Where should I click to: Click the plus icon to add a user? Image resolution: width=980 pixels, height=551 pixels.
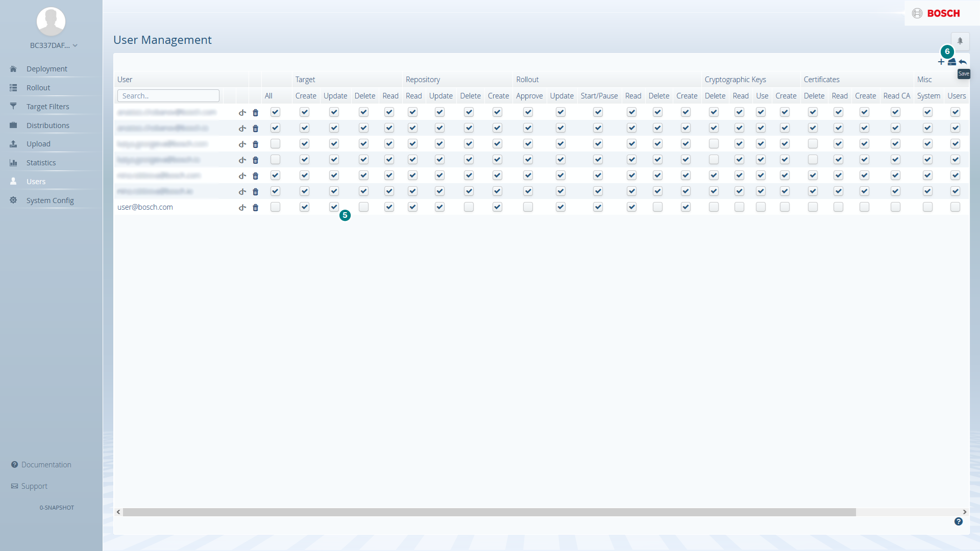(x=941, y=62)
